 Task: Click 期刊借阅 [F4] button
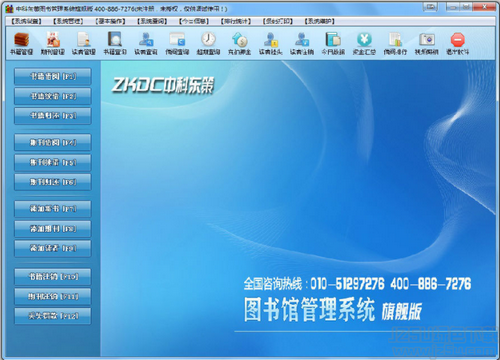click(53, 143)
